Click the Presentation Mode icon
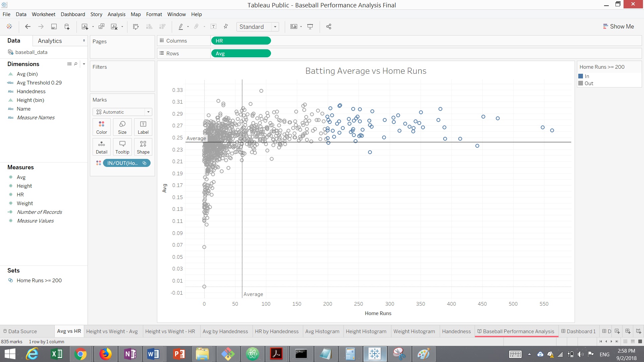The height and width of the screenshot is (362, 644). (310, 26)
